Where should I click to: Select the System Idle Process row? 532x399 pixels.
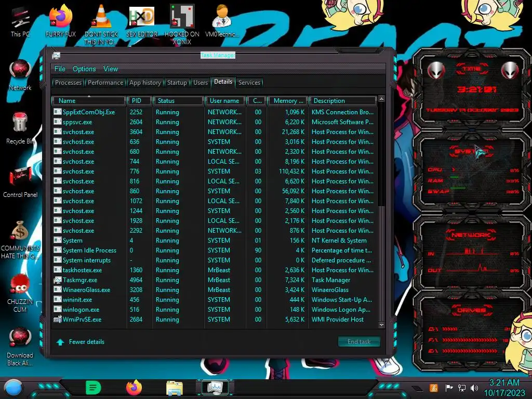(215, 250)
